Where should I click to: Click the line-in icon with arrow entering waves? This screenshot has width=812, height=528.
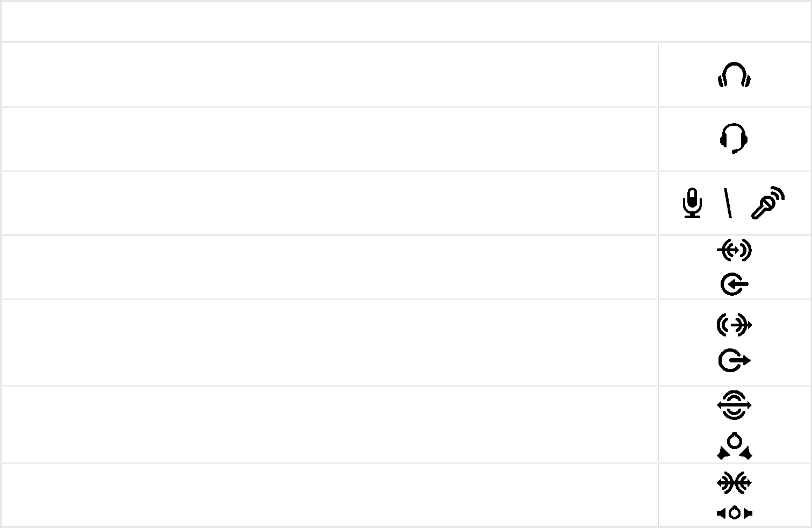734,251
